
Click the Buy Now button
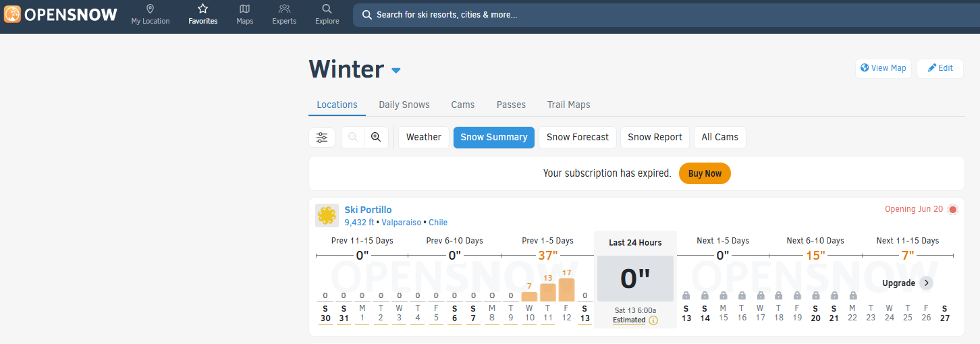[x=705, y=173]
